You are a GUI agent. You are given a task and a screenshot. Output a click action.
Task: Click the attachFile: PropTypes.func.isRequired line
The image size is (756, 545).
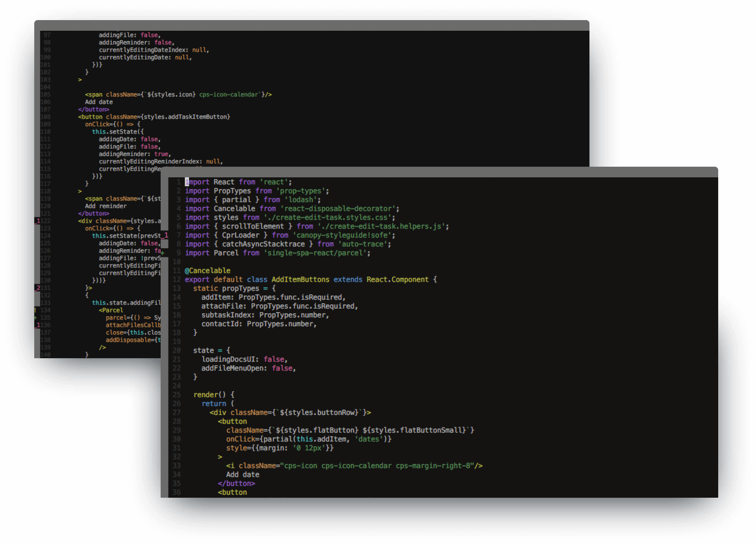click(x=280, y=306)
